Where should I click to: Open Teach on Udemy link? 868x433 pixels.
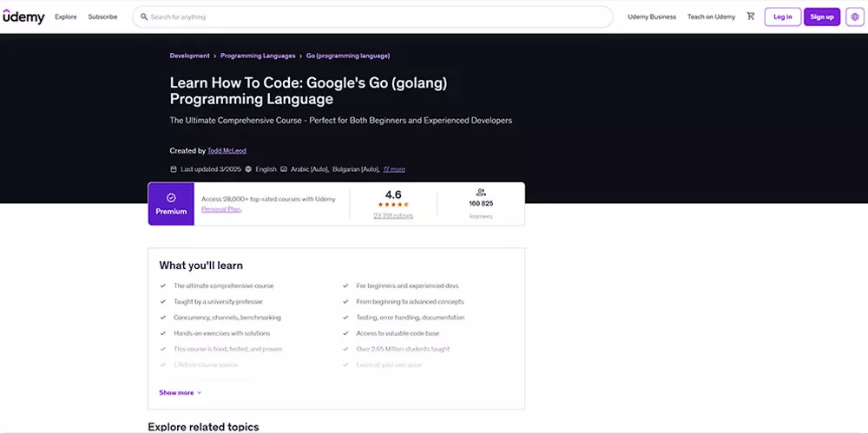click(x=712, y=16)
